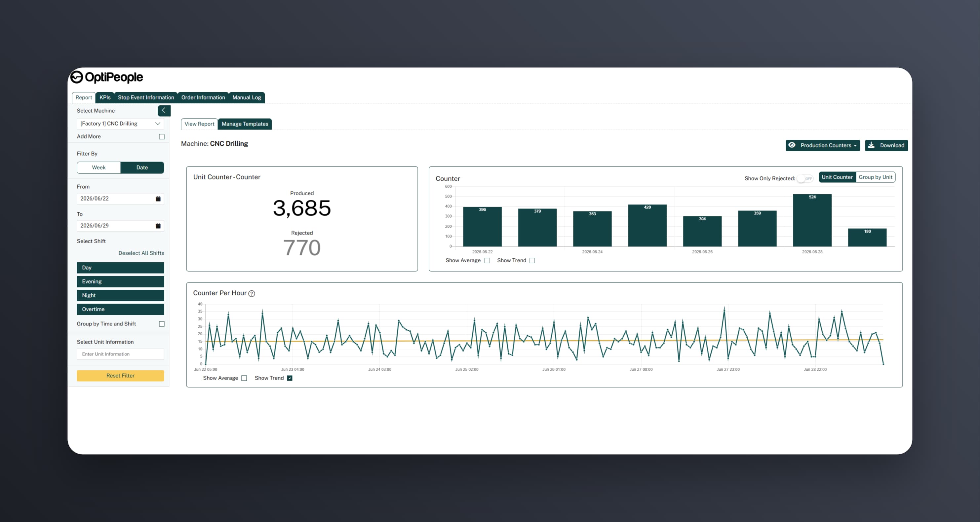Switch to the KPIs tab

click(x=105, y=97)
